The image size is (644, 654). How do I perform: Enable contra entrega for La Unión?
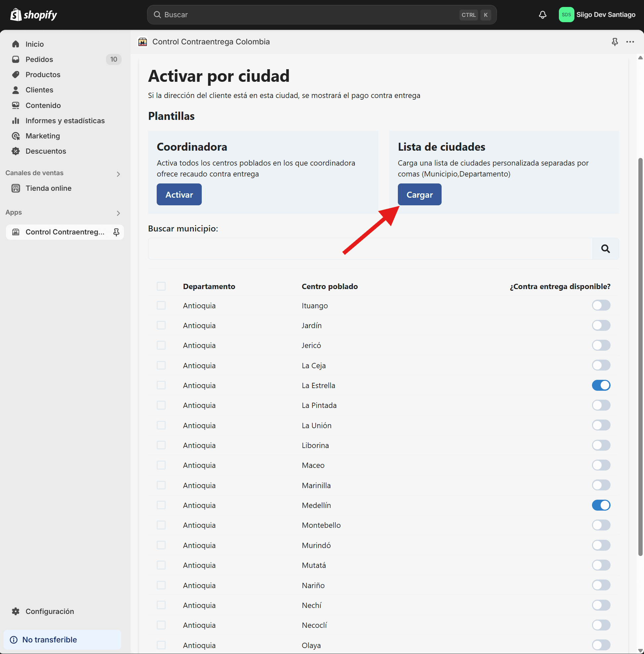[x=601, y=425]
